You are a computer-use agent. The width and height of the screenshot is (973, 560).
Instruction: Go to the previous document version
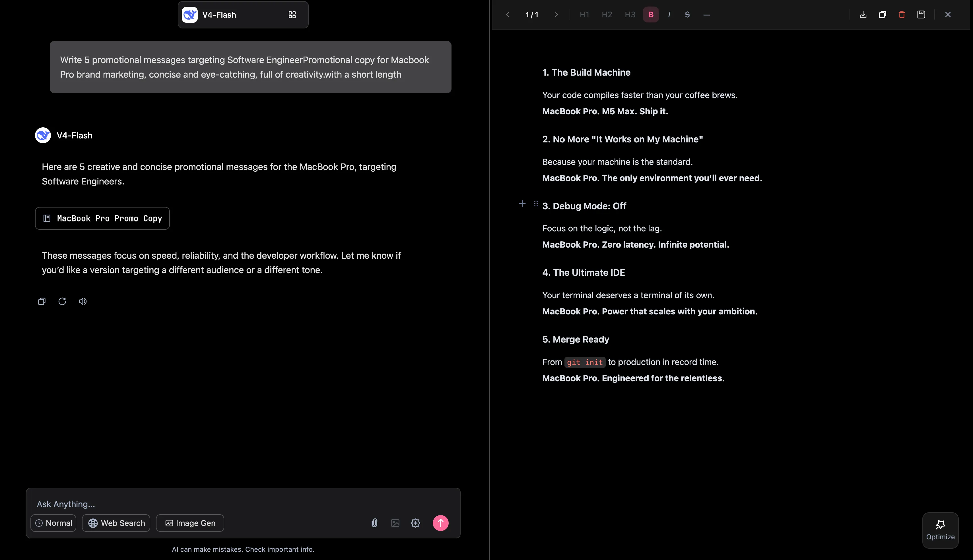(x=508, y=14)
